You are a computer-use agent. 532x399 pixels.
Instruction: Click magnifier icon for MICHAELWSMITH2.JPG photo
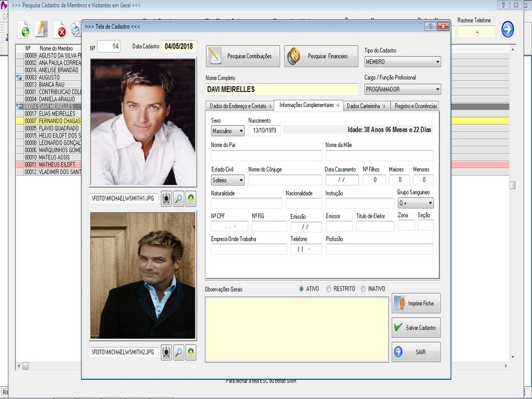pos(178,352)
